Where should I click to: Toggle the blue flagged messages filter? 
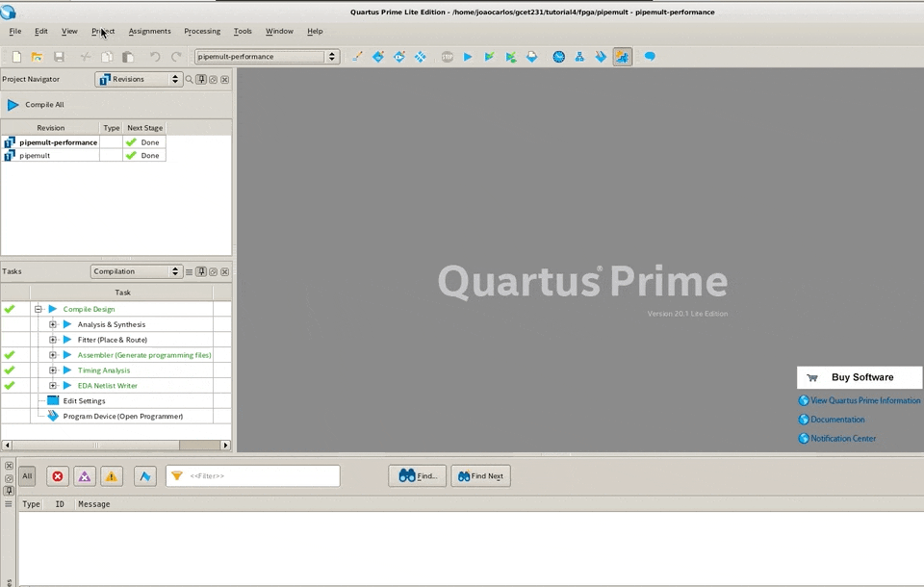(x=145, y=476)
